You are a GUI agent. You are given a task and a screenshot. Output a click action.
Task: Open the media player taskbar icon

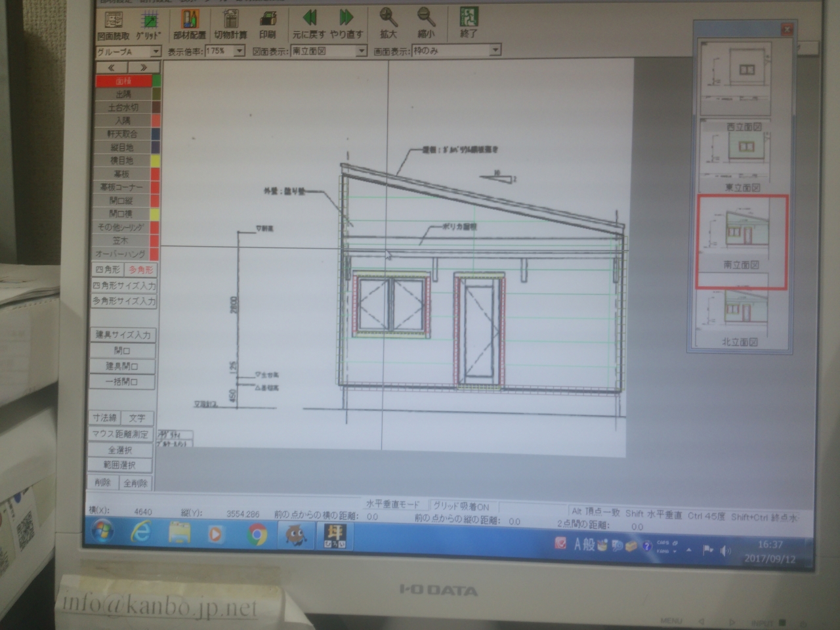point(215,535)
